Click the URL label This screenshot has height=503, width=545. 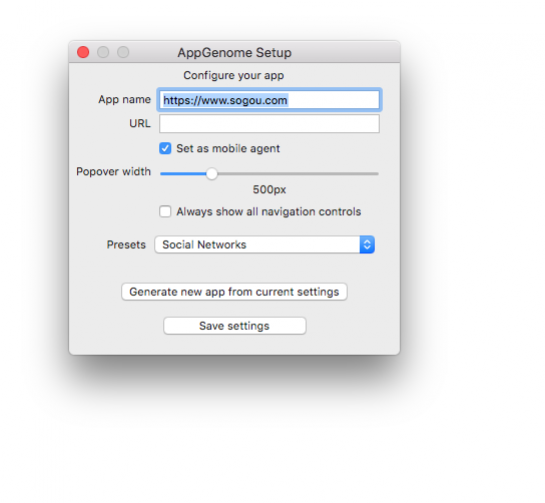pos(140,123)
